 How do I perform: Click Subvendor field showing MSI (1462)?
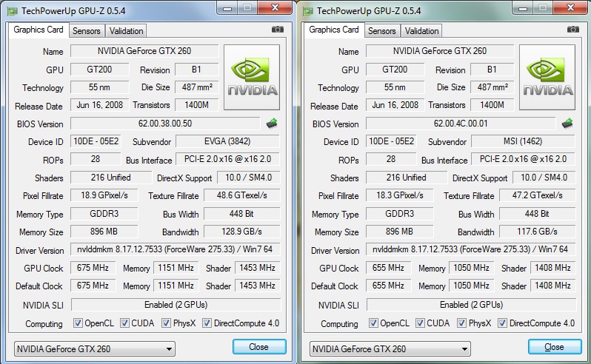tap(523, 141)
